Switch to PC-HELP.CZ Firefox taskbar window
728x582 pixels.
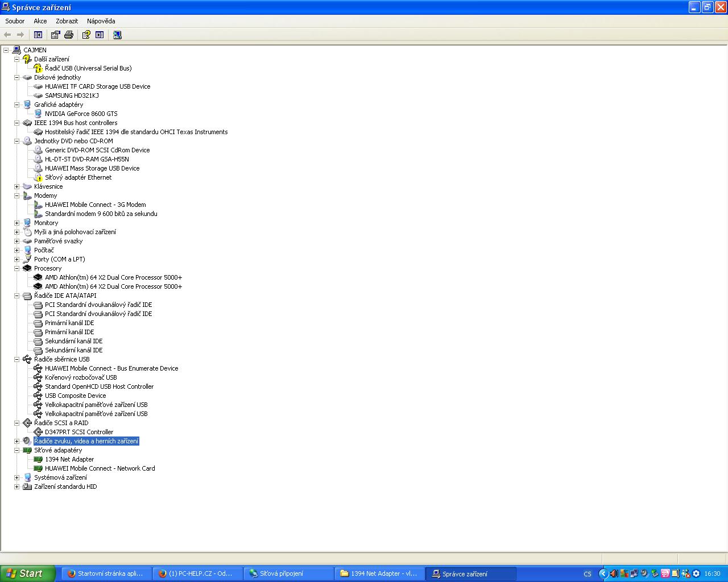point(197,573)
